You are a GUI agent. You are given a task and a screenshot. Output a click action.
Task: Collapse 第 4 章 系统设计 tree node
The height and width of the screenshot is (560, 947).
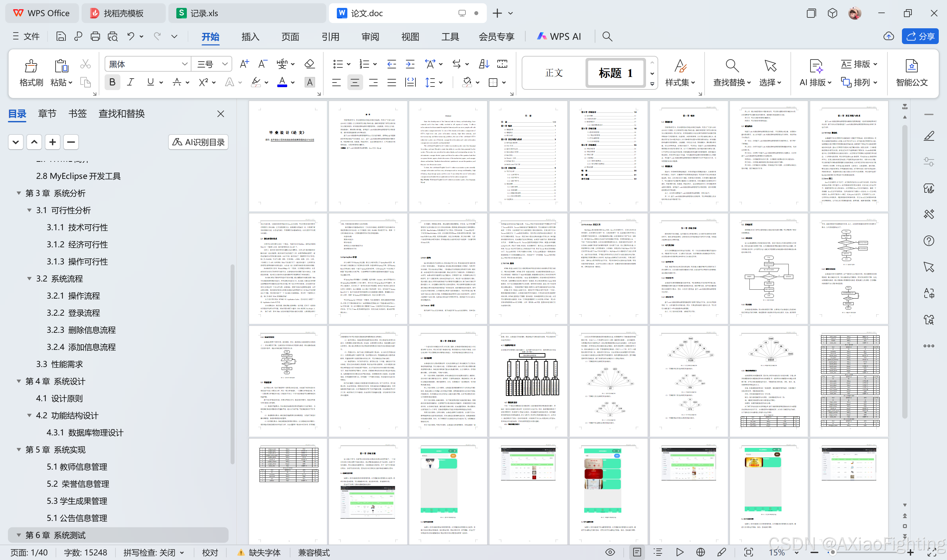[18, 381]
